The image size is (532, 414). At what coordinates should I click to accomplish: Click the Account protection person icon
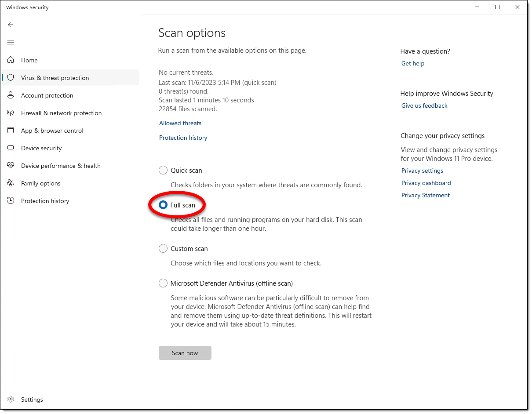11,95
